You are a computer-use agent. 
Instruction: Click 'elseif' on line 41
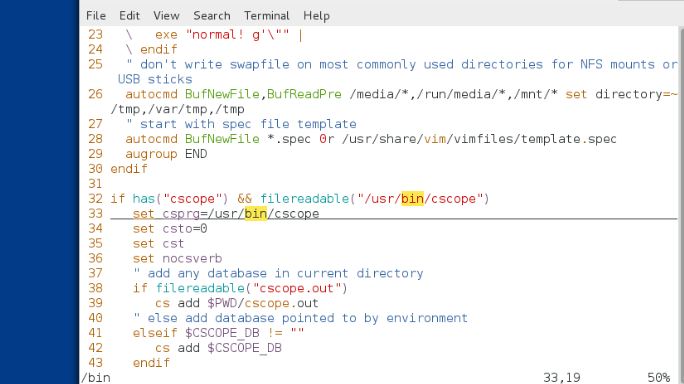tap(155, 333)
